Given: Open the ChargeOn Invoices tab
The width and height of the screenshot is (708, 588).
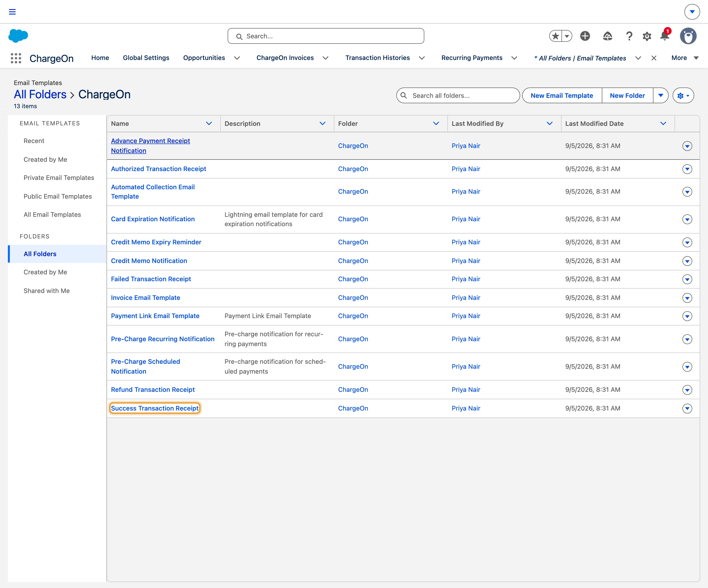Looking at the screenshot, I should pos(285,58).
